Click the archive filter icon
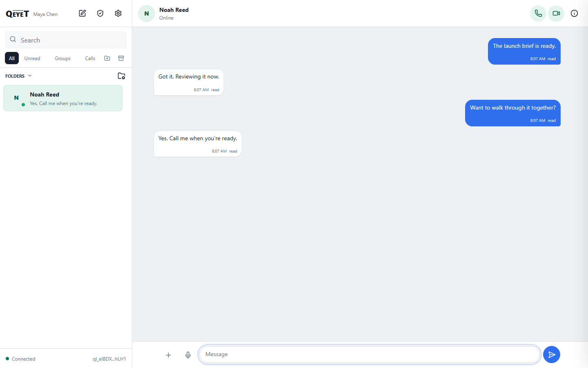This screenshot has width=588, height=368. tap(121, 58)
